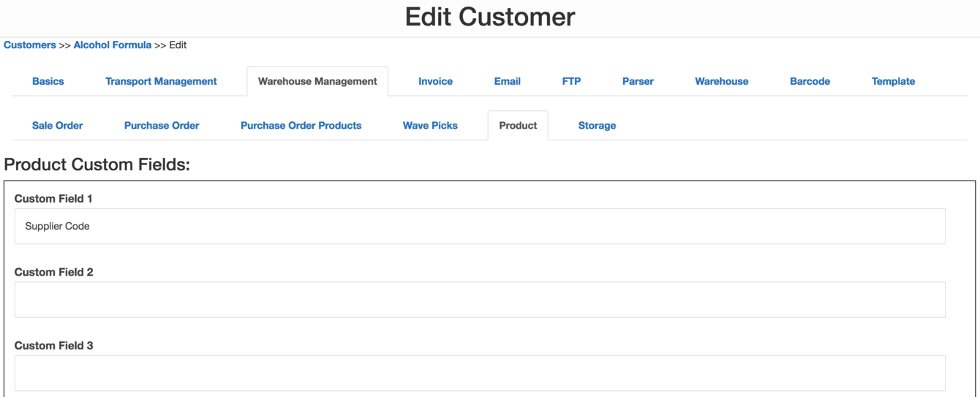Open the Alcohol Formula breadcrumb link
Screen dimensions: 980x397
coord(113,45)
